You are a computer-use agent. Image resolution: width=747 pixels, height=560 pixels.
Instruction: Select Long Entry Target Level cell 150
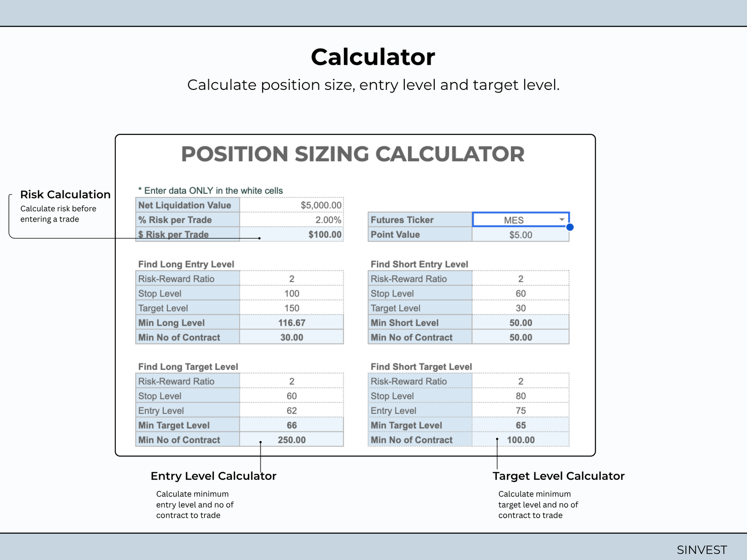[x=292, y=308]
